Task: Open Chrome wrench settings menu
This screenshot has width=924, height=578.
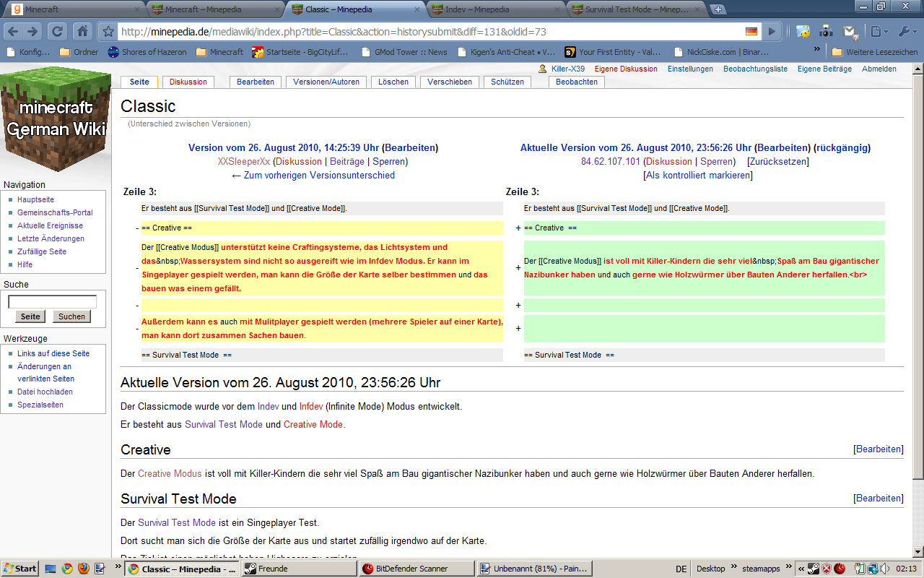Action: click(905, 32)
